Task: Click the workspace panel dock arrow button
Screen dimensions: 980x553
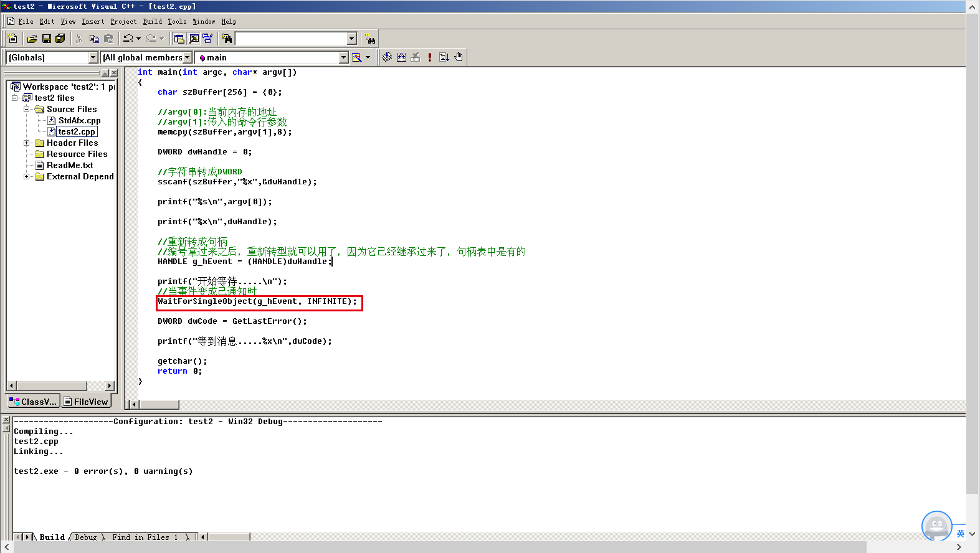Action: 105,73
